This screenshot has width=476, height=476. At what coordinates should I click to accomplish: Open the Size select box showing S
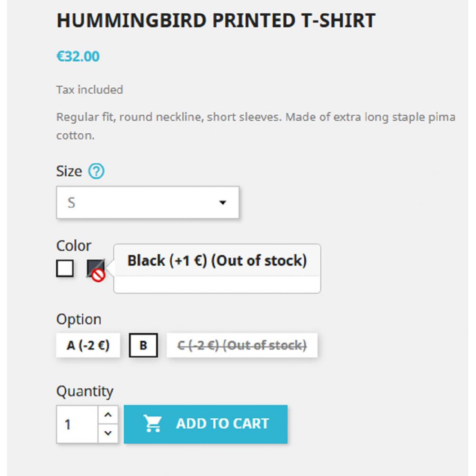click(x=148, y=202)
